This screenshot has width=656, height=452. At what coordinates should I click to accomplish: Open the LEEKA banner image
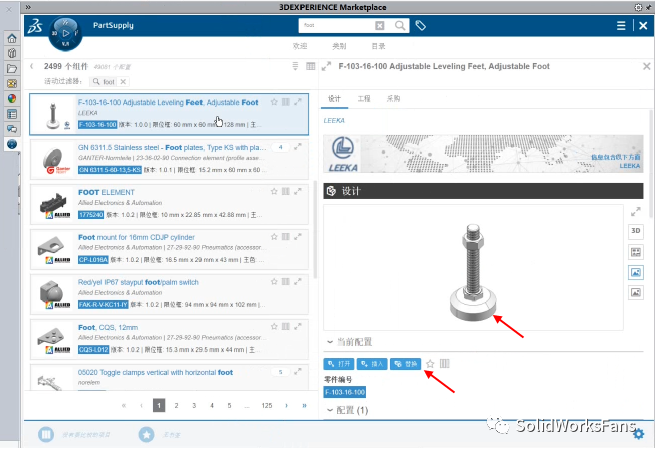483,154
